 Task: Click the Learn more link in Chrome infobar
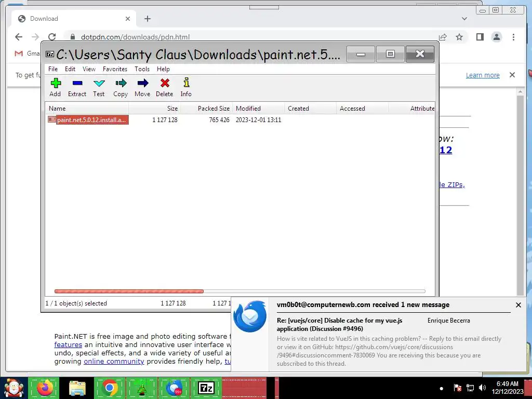(x=483, y=75)
